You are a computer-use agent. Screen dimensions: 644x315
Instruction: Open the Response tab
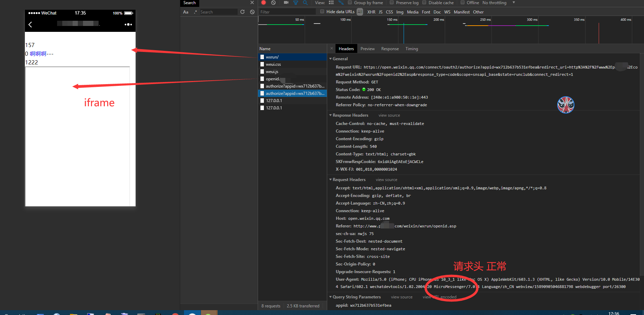390,49
